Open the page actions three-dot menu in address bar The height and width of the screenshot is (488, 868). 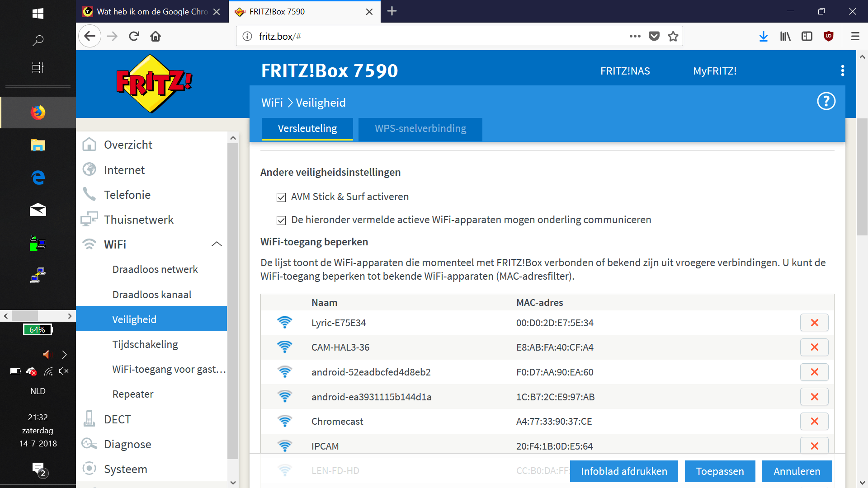[635, 36]
